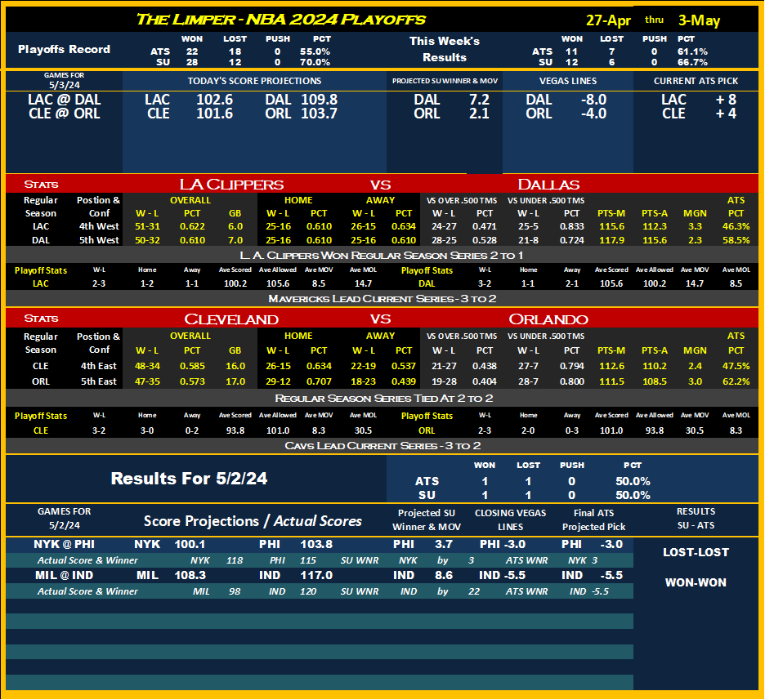This screenshot has width=765, height=700.
Task: Select DAL projected margin '7.2'
Action: coord(479,100)
